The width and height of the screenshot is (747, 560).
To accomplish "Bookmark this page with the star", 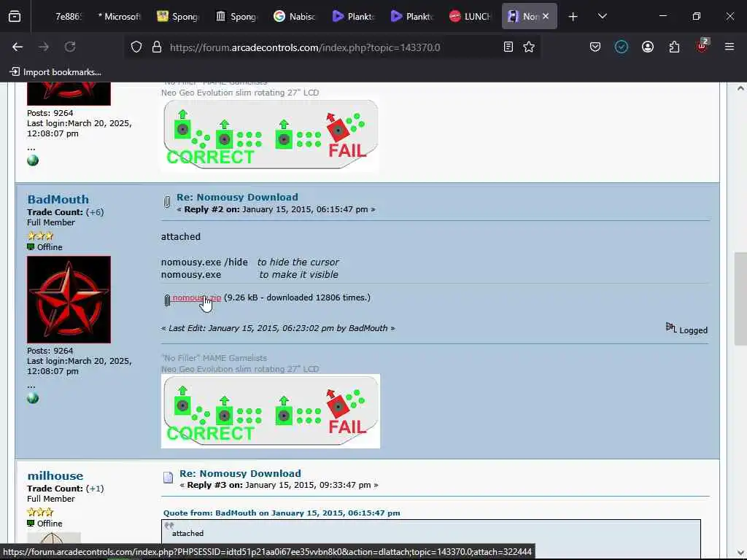I will (x=529, y=47).
